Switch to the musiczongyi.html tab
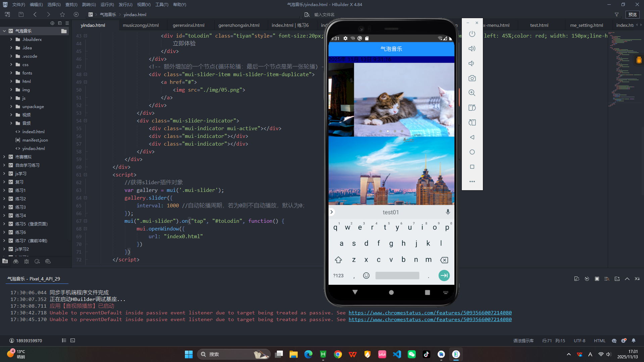 pyautogui.click(x=141, y=25)
